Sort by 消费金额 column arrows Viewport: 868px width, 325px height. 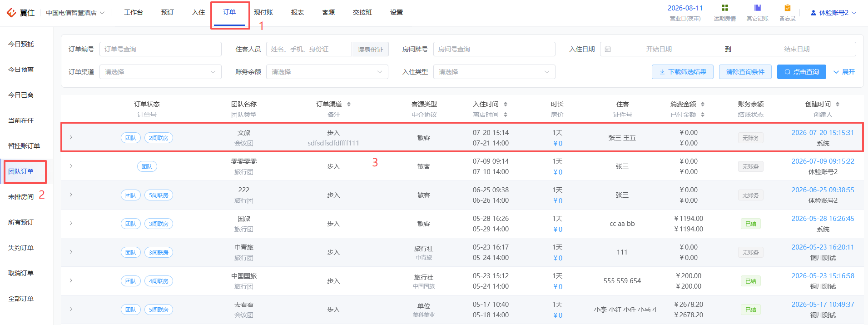703,104
